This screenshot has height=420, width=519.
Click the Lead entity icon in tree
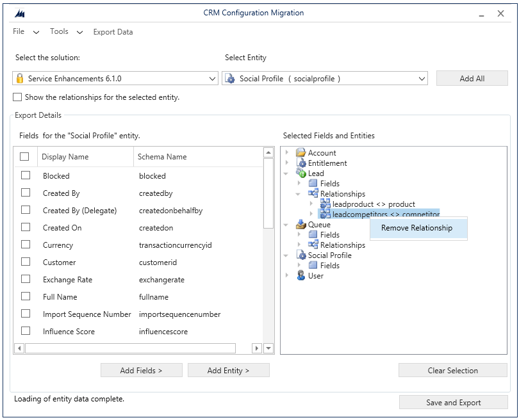pos(302,174)
